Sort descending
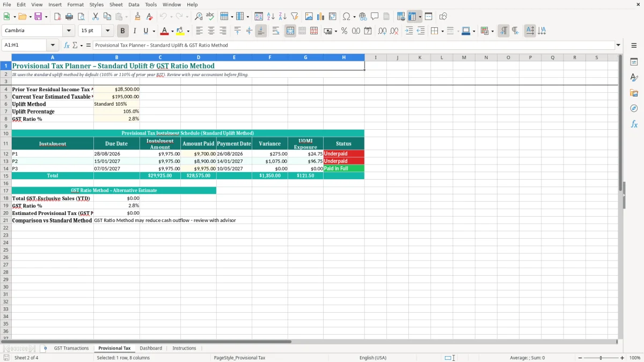This screenshot has height=362, width=644. [283, 17]
